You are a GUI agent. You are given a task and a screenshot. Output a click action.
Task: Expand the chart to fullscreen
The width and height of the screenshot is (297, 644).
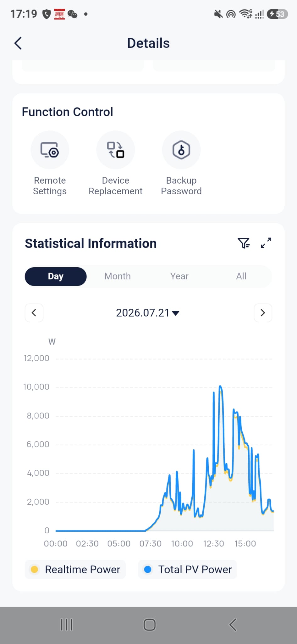pos(266,243)
